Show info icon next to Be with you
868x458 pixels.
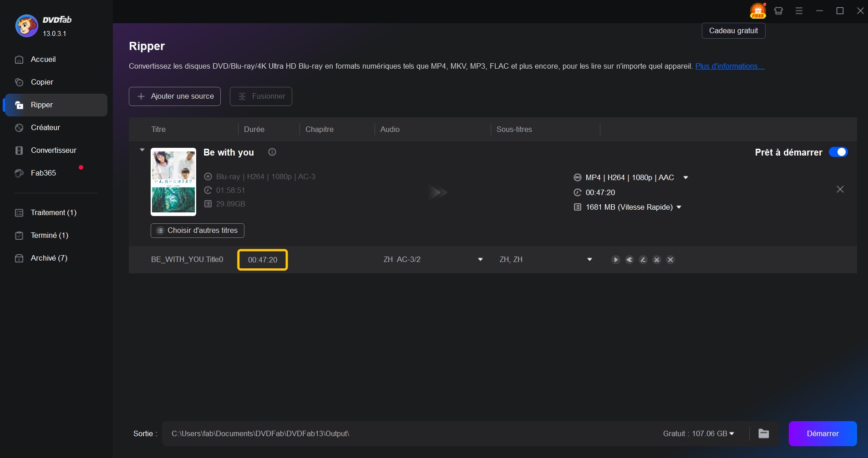pos(272,152)
